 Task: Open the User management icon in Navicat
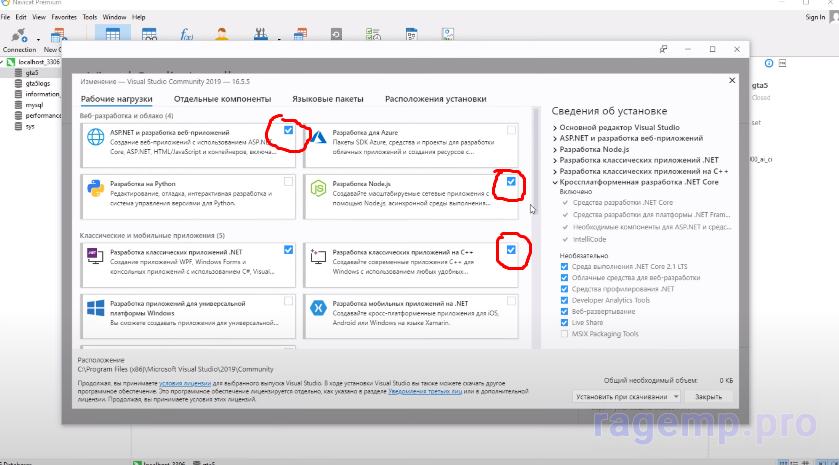(x=222, y=34)
